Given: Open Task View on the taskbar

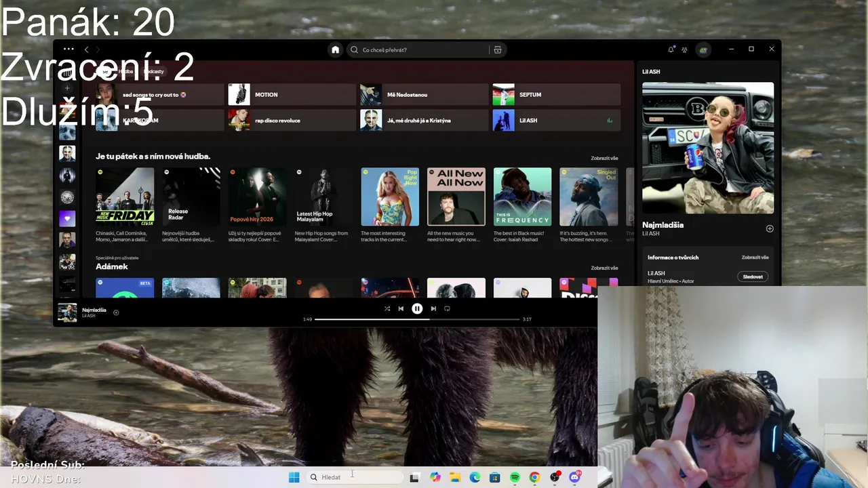Looking at the screenshot, I should coord(414,477).
